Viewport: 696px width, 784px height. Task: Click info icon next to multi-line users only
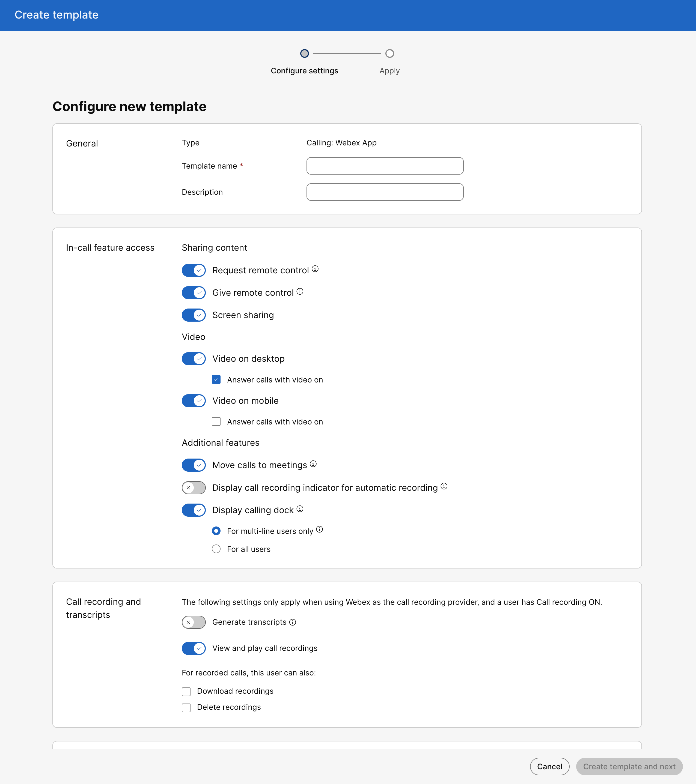(x=320, y=530)
